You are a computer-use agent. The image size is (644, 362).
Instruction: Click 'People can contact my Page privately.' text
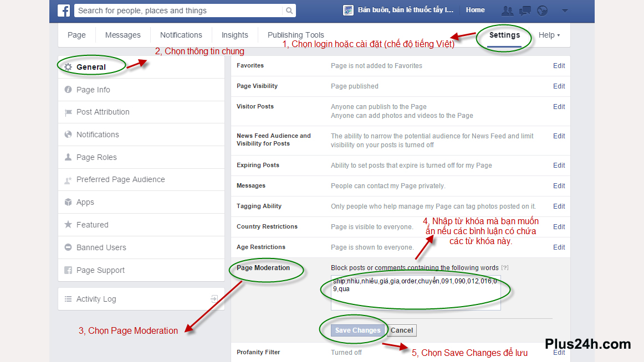pyautogui.click(x=388, y=186)
